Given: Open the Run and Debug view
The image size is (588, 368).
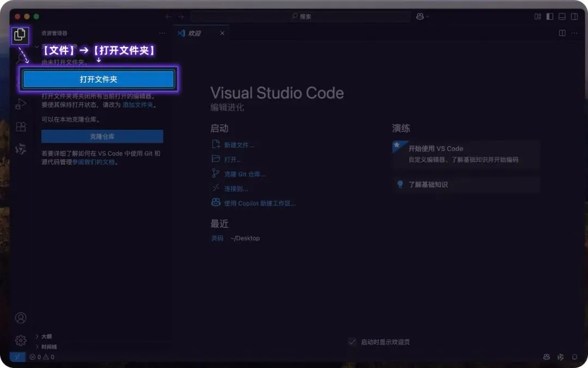Looking at the screenshot, I should pos(21,104).
